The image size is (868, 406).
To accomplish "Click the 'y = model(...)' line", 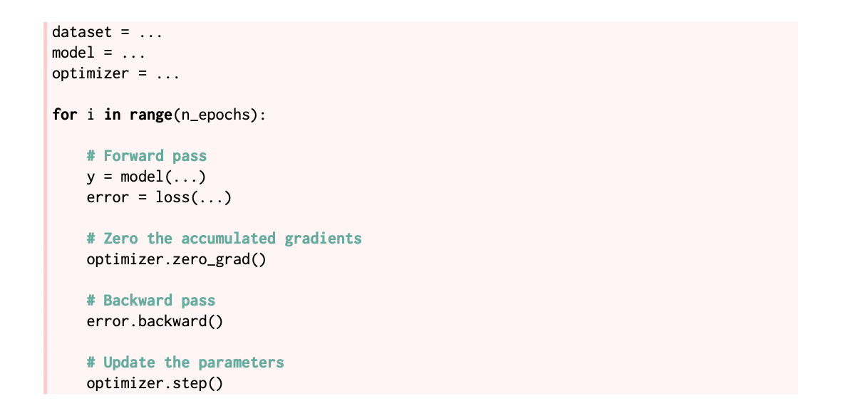I will (x=147, y=177).
